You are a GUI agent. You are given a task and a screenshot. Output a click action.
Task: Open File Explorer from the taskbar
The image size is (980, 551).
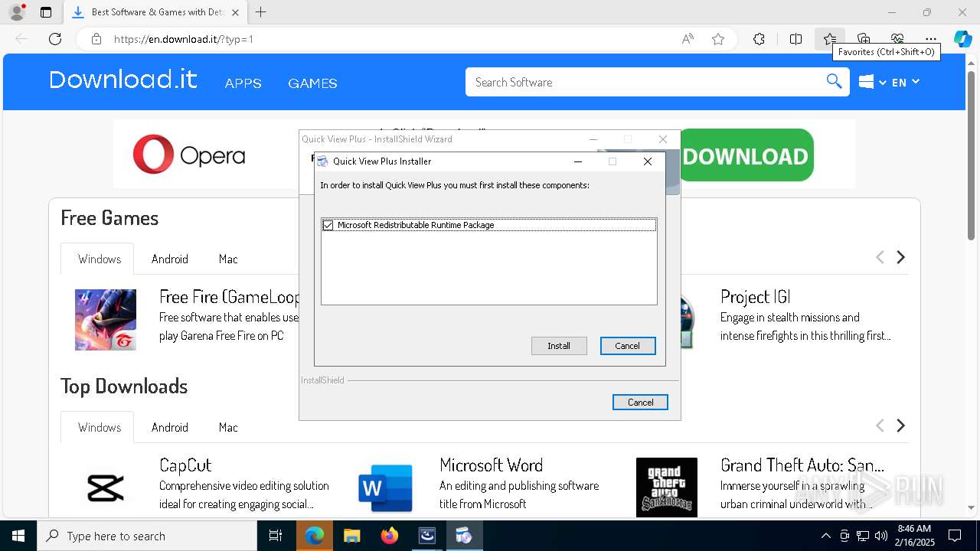tap(352, 536)
